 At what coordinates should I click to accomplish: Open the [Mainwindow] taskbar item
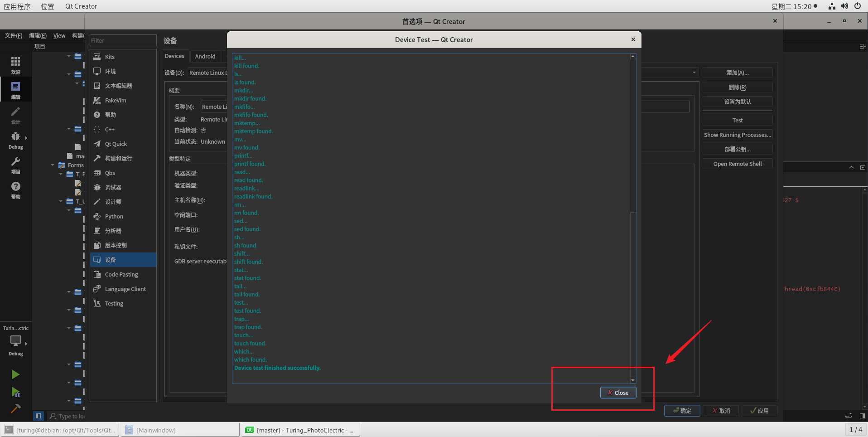point(181,430)
